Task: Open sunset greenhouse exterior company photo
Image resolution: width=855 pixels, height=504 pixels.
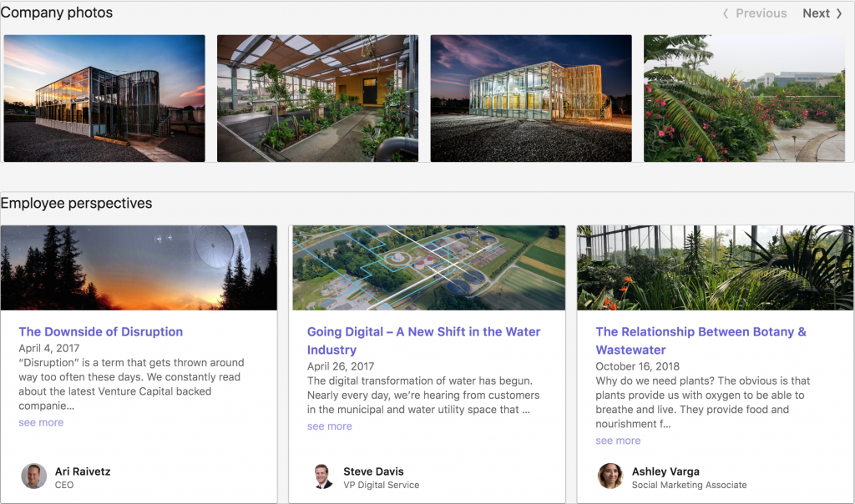Action: [x=104, y=98]
